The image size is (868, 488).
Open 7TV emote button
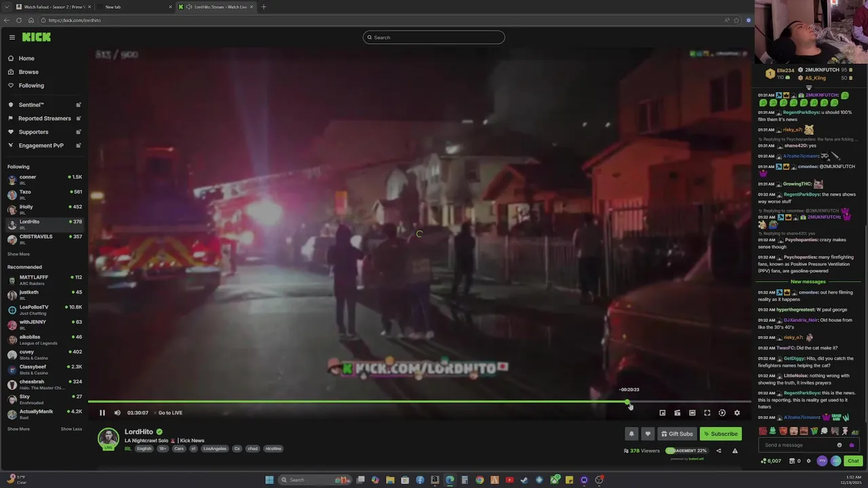[822, 461]
